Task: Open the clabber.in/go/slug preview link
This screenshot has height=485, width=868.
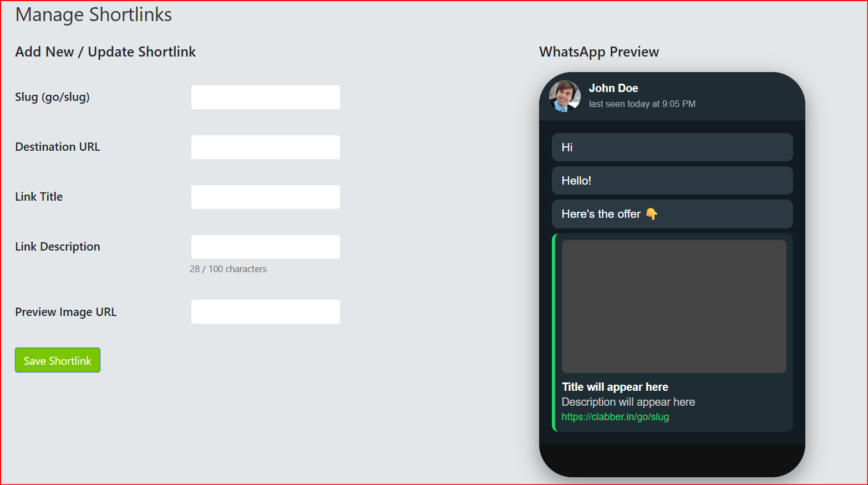Action: pos(615,417)
